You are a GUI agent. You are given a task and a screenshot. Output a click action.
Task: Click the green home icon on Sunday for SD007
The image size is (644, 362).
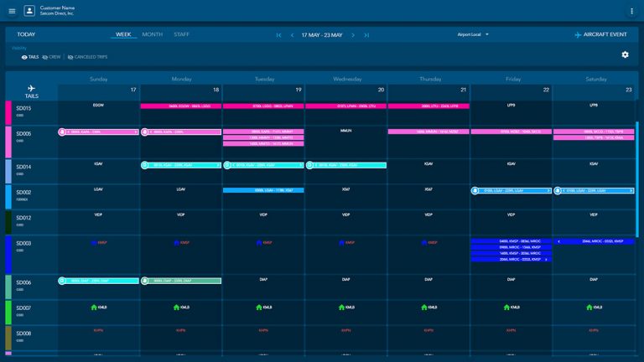tap(94, 307)
